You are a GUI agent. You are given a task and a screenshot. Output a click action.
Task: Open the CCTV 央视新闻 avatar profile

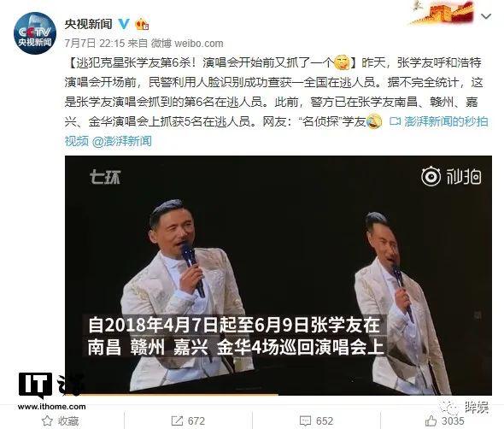(35, 33)
